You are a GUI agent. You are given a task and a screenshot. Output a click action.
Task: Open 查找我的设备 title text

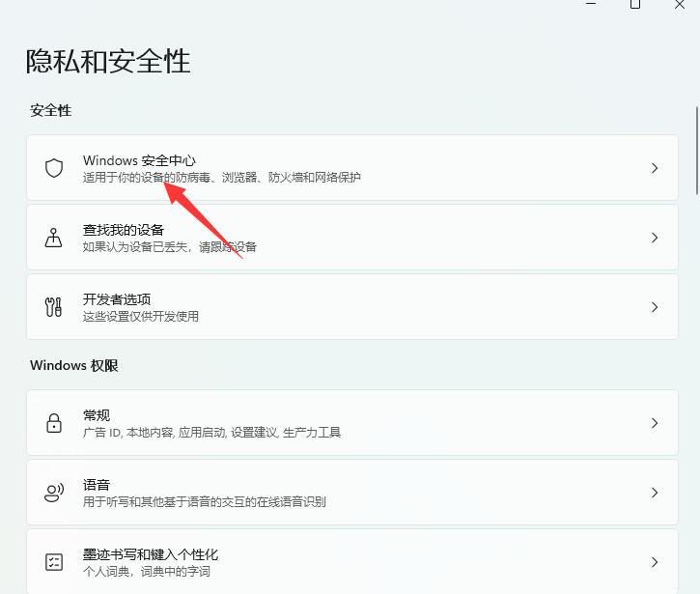(x=124, y=230)
